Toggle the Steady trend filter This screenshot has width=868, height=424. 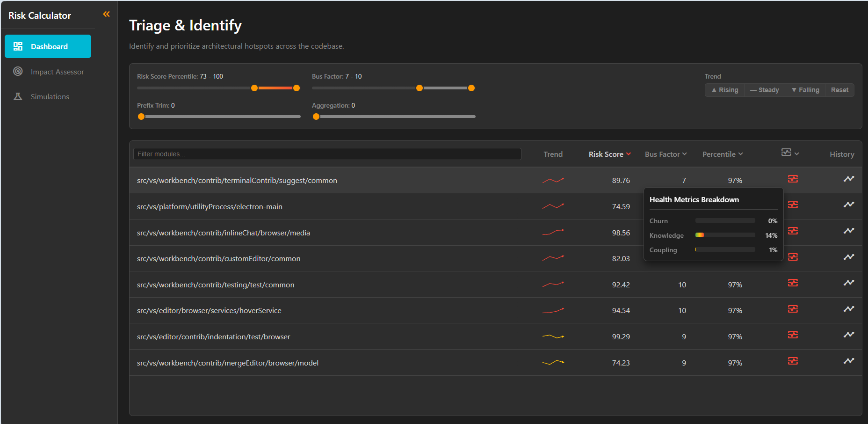click(765, 90)
